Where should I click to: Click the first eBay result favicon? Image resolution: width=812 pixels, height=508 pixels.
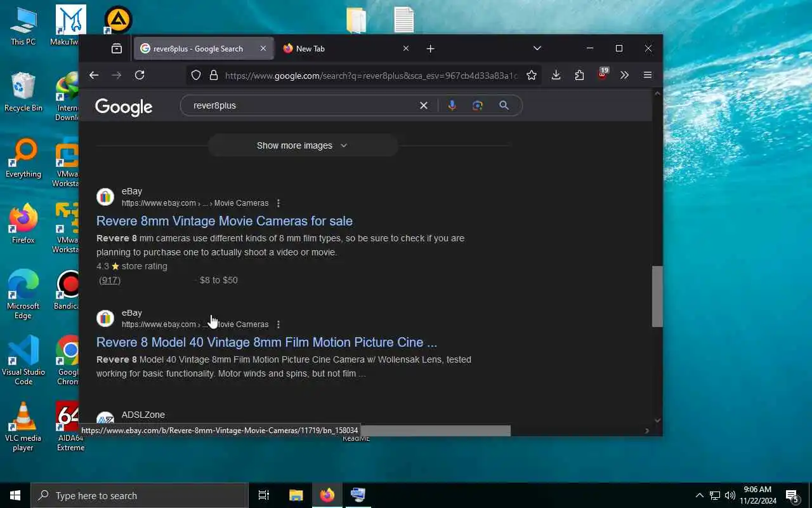(105, 197)
